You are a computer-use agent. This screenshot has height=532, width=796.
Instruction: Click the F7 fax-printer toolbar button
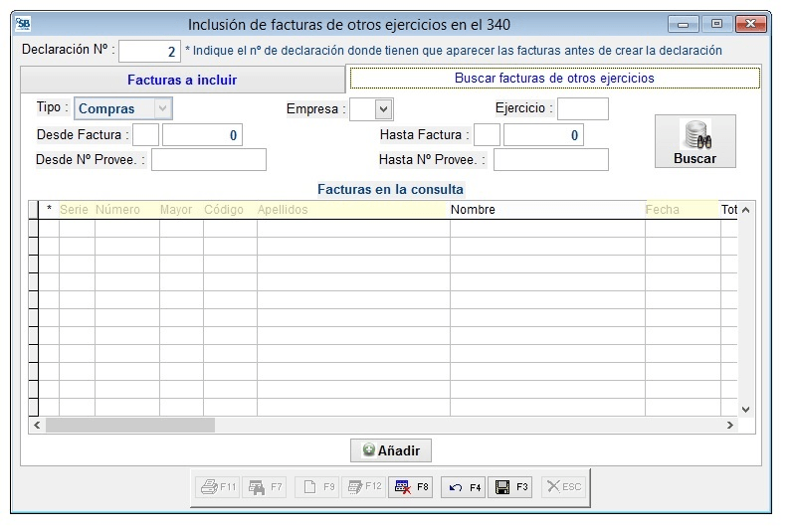pos(265,487)
